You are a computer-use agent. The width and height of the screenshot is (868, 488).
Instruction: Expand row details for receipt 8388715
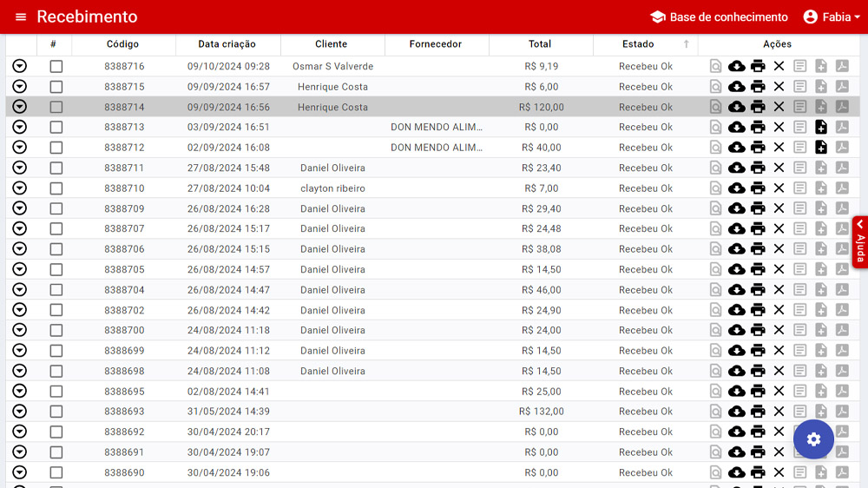[20, 87]
